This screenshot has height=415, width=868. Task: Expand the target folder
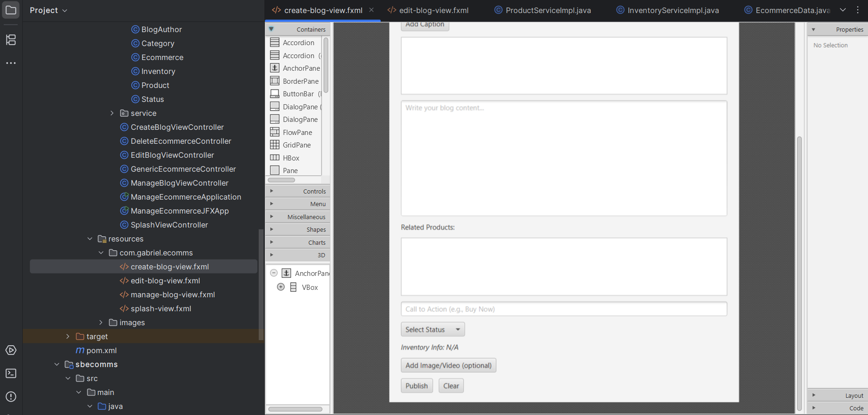(67, 336)
